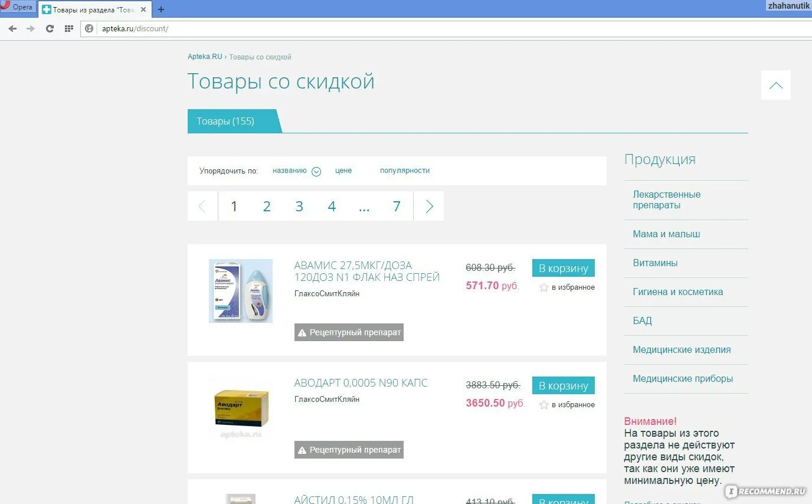Click the Рецептурный препарат badge on Авамис
The height and width of the screenshot is (504, 812).
(349, 332)
